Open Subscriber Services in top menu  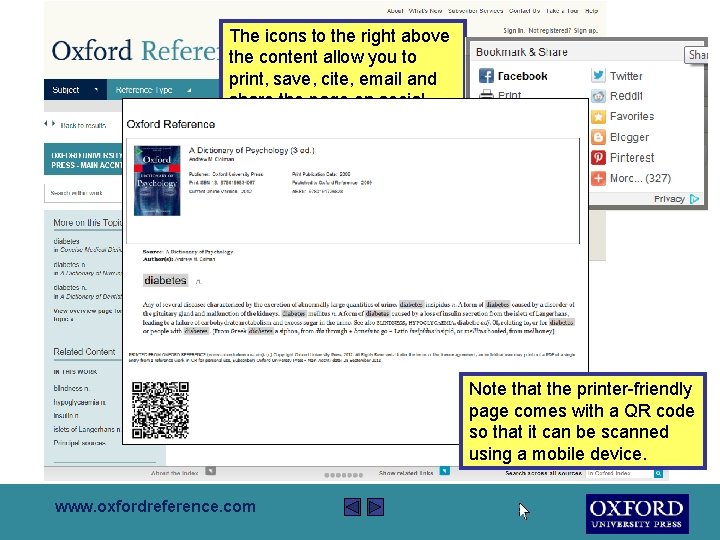point(475,11)
